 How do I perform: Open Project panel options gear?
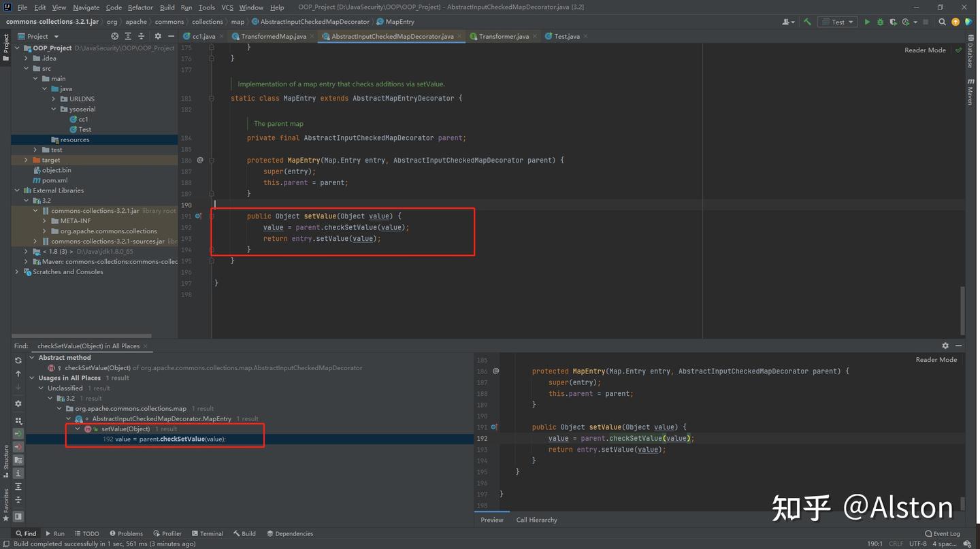(158, 36)
